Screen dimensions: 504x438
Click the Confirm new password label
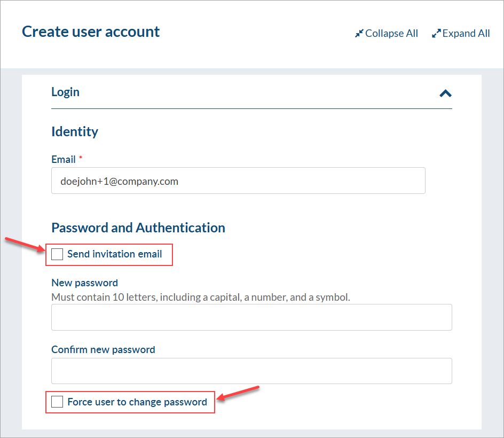click(x=103, y=349)
